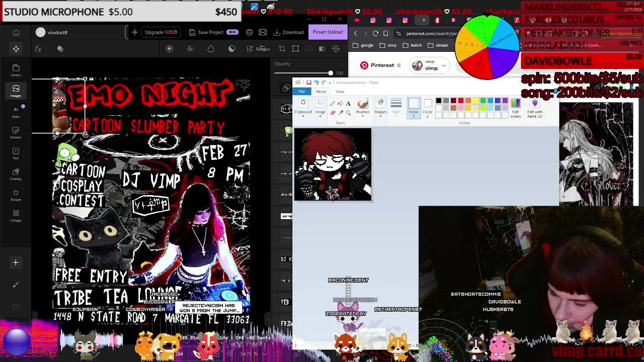Click the plus icon in Picsart sidebar

(x=16, y=262)
